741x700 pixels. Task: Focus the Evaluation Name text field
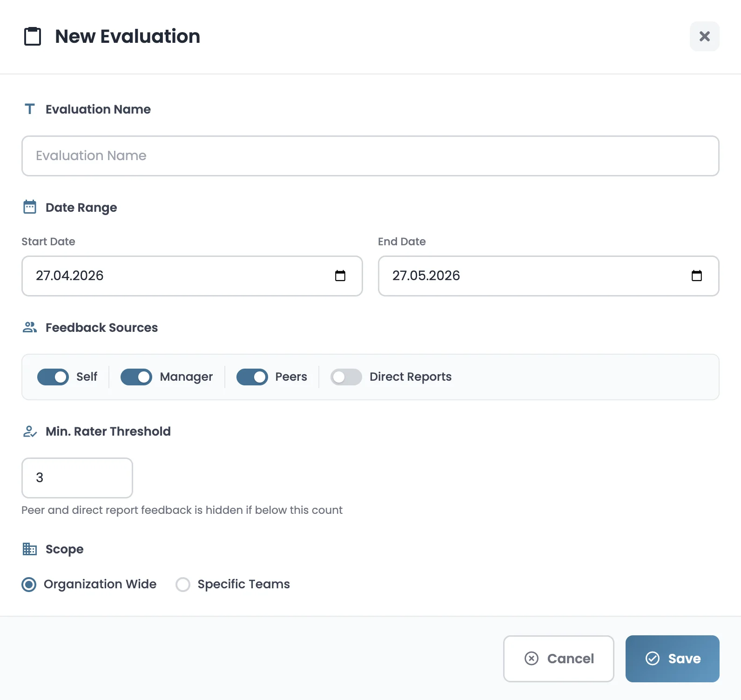pyautogui.click(x=370, y=156)
